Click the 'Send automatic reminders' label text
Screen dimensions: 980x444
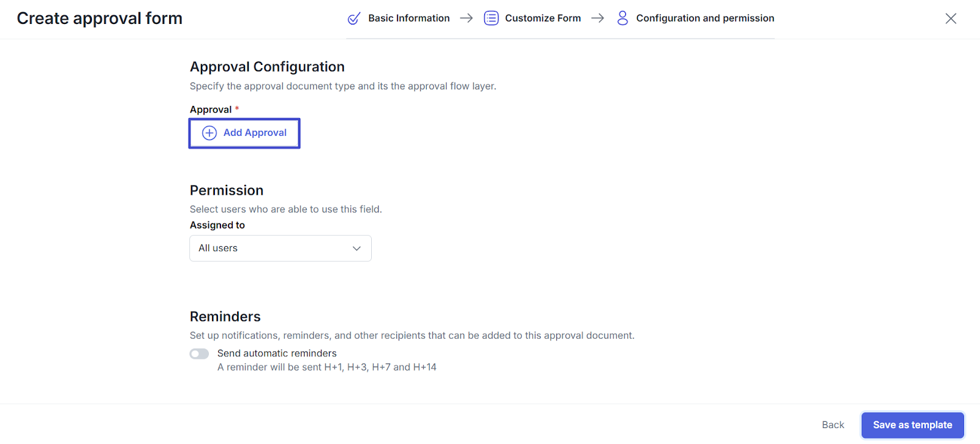point(277,353)
